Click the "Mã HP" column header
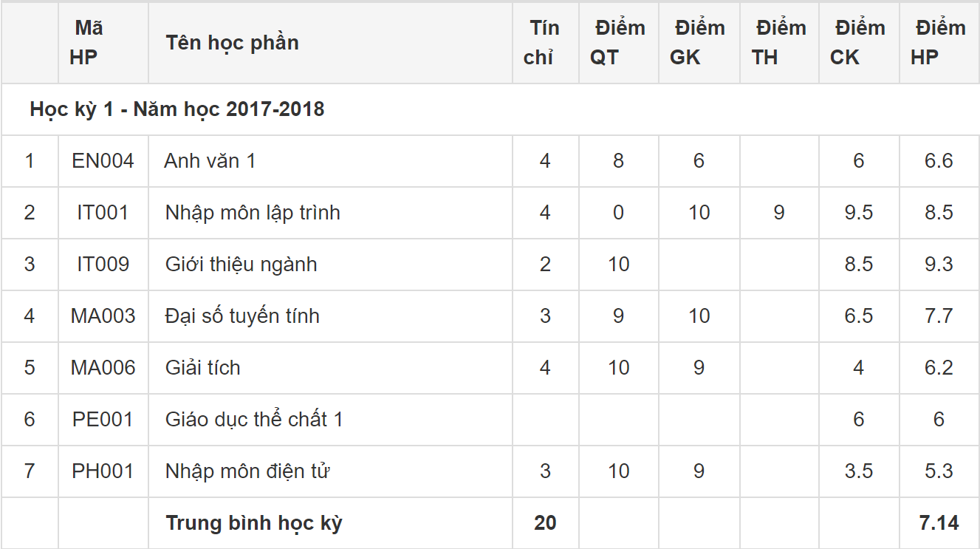 (88, 43)
